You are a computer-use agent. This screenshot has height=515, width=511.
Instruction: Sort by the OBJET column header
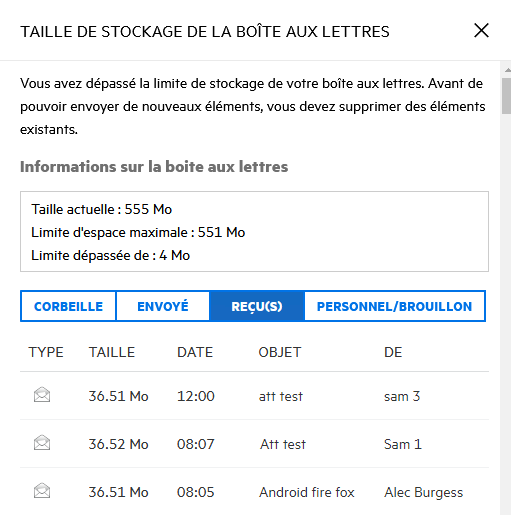coord(280,352)
